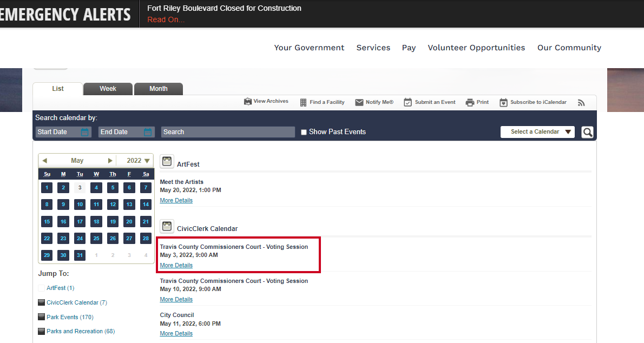Click the CivicClerk Calendar icon

pos(167,226)
